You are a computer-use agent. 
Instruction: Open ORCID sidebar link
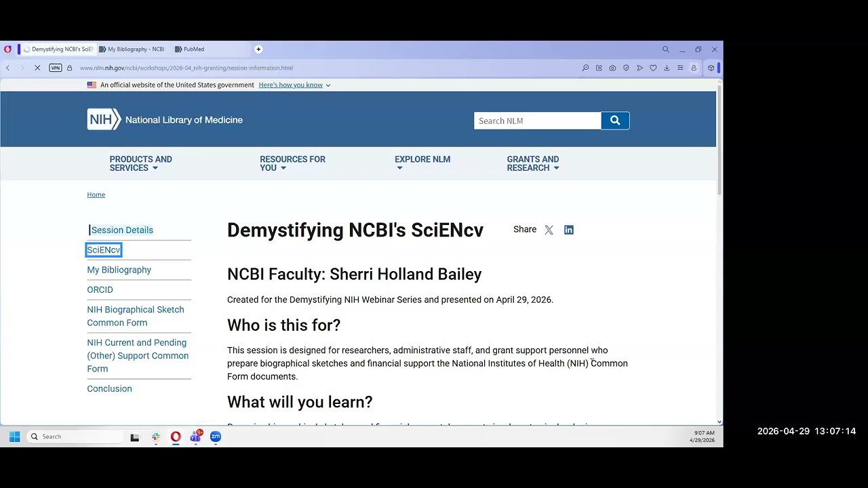coord(100,289)
